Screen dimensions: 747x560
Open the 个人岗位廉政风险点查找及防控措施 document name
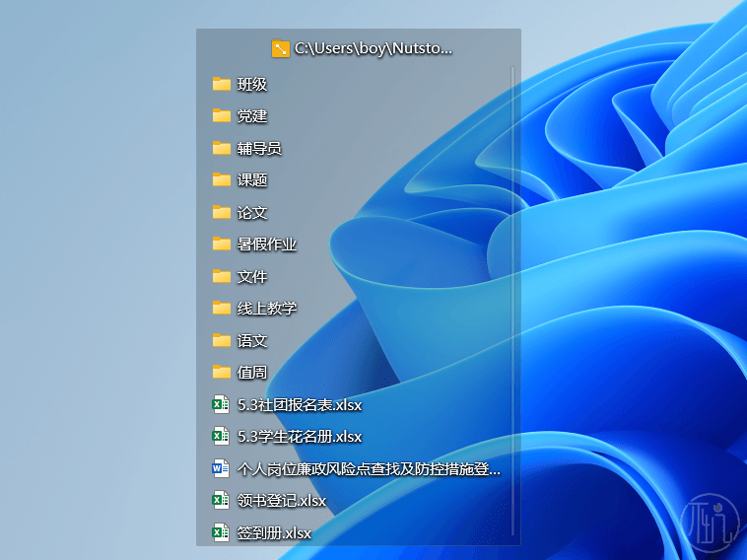[369, 469]
